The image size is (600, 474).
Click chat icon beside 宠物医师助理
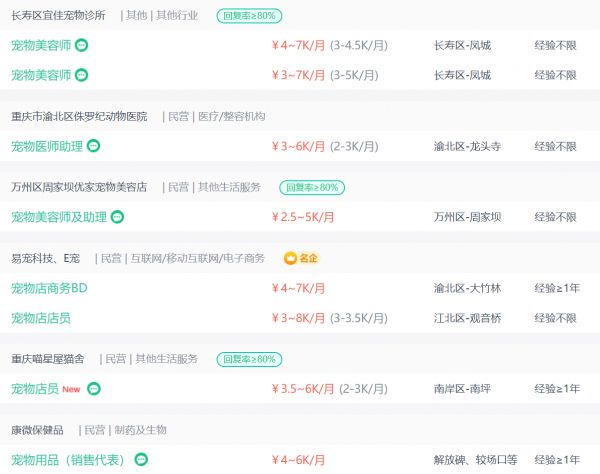coord(93,146)
